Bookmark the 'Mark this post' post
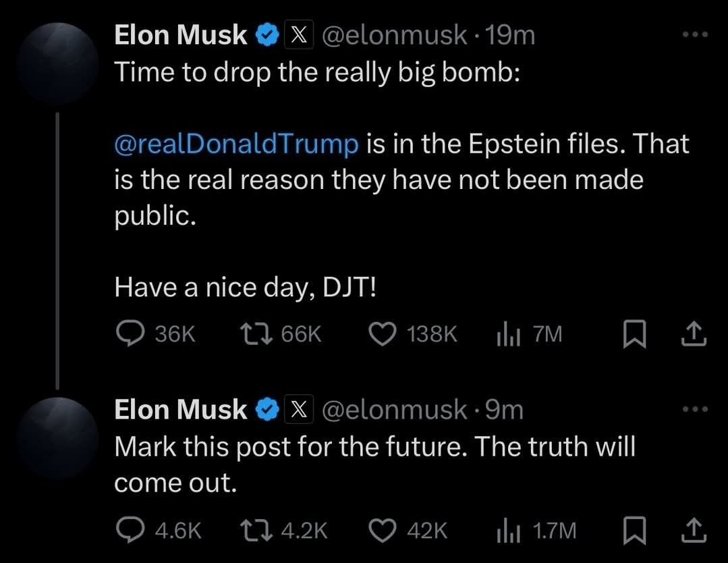Screen dimensions: 728x563 [634, 530]
